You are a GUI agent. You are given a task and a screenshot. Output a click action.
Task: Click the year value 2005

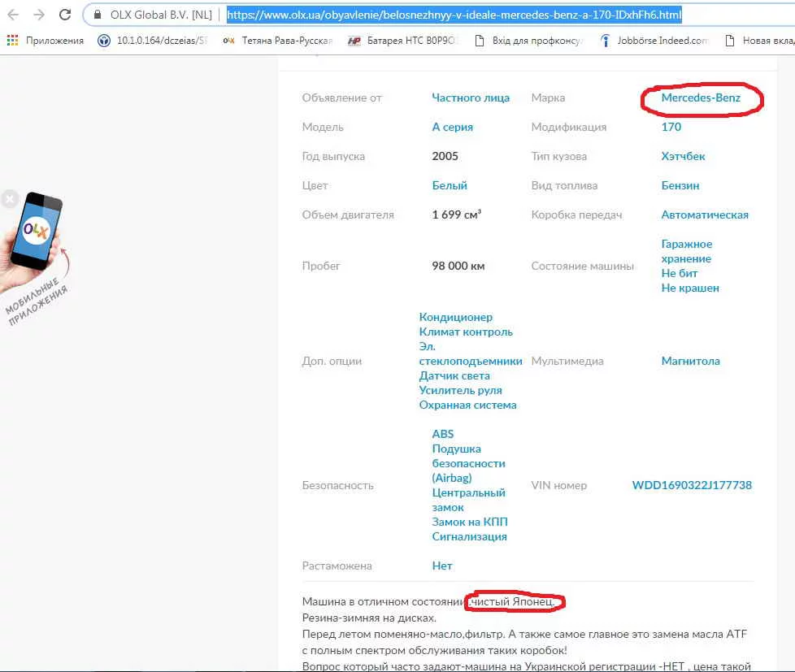[445, 157]
